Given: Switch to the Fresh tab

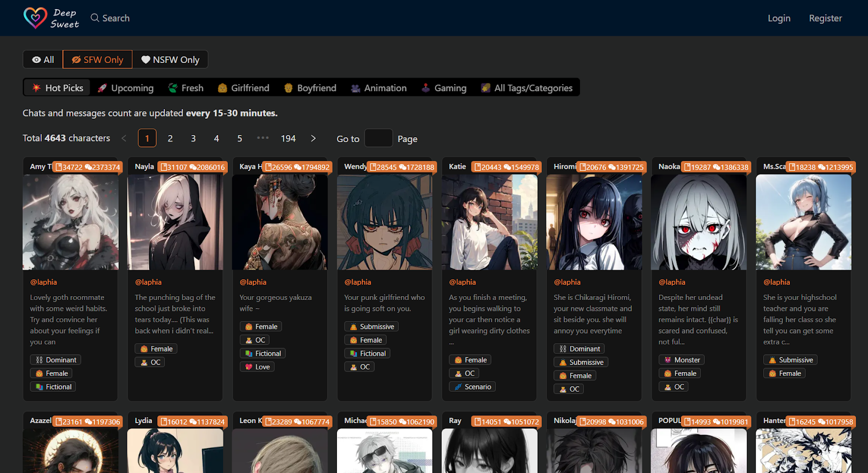Looking at the screenshot, I should tap(186, 88).
